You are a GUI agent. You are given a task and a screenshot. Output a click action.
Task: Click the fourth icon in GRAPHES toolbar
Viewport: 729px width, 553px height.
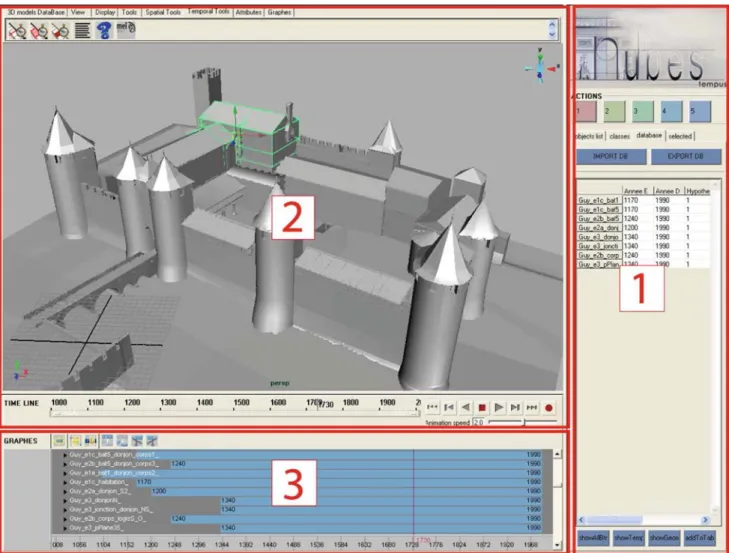pyautogui.click(x=107, y=440)
